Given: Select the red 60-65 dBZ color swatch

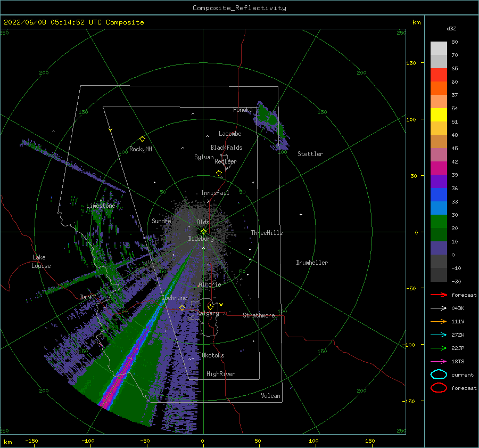Looking at the screenshot, I should click(x=439, y=75).
